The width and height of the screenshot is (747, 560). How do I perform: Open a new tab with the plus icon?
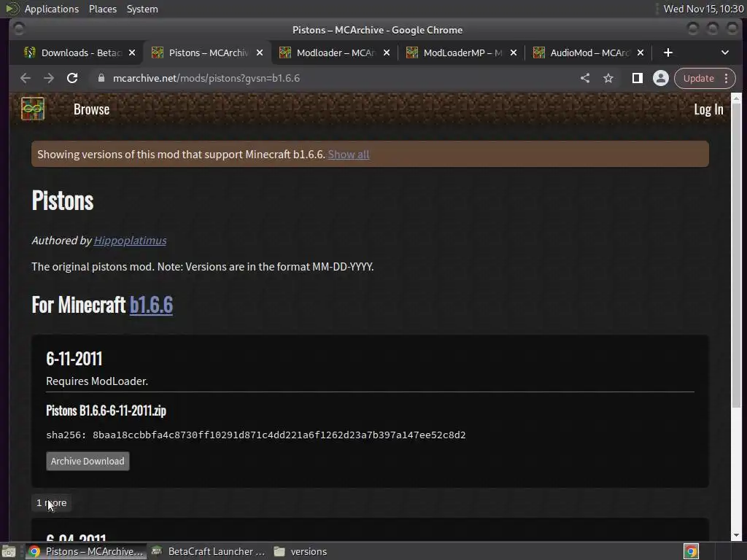(668, 52)
